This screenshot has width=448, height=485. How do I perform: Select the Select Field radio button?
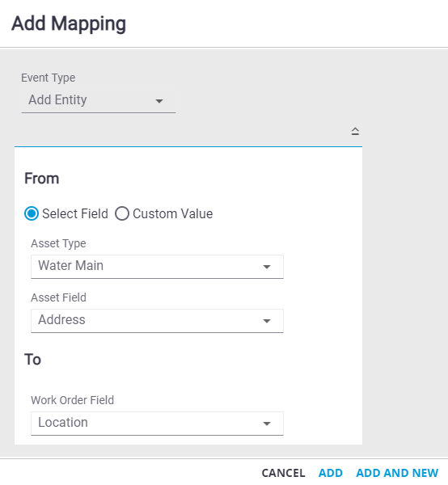[x=32, y=213]
